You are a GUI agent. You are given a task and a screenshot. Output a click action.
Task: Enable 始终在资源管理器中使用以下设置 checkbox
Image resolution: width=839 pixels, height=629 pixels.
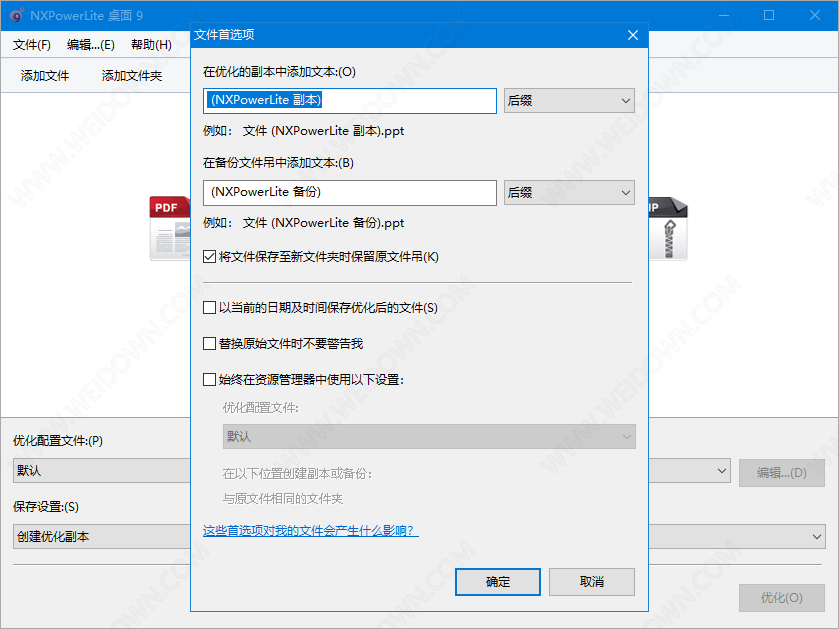[x=210, y=380]
